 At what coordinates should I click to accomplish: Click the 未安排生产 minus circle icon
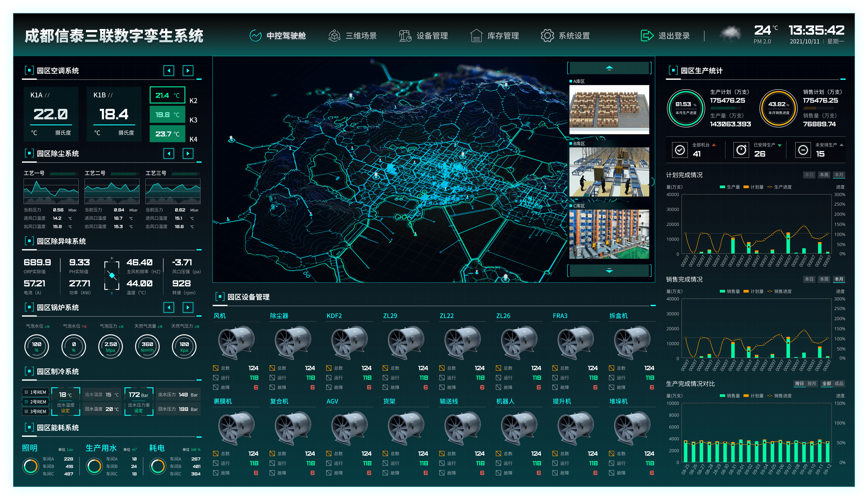tap(803, 150)
